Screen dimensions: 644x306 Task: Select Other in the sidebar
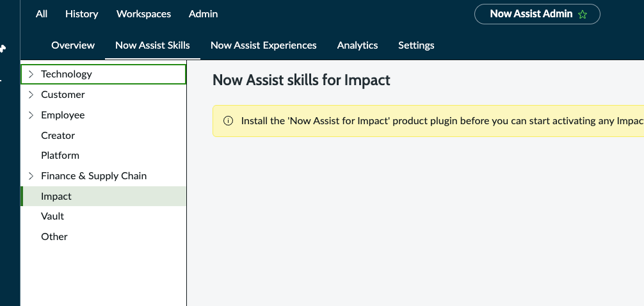tap(104, 237)
